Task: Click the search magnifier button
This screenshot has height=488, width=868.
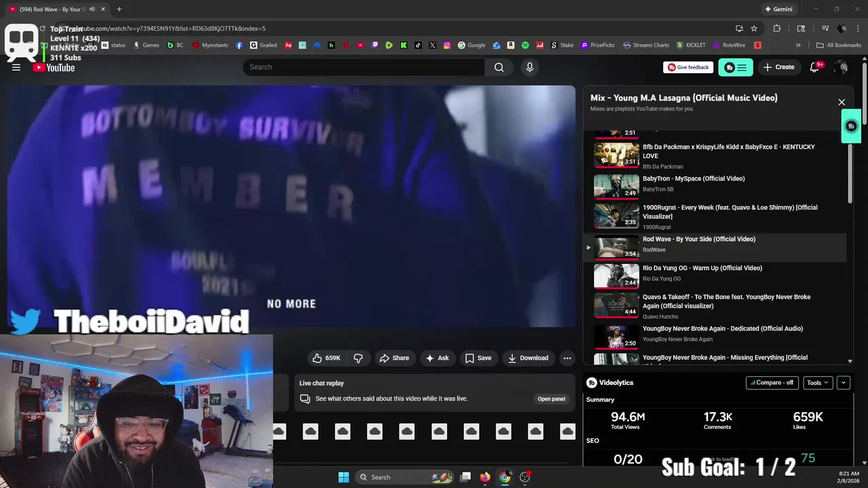Action: click(499, 67)
